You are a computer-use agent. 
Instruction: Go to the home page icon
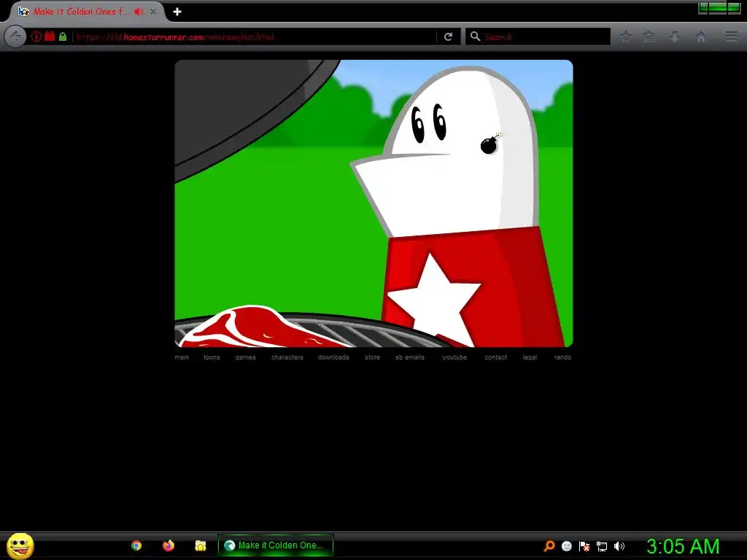[701, 36]
